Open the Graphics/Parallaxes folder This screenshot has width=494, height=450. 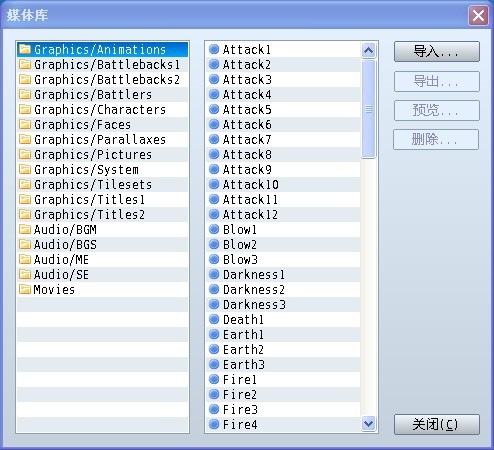[102, 139]
